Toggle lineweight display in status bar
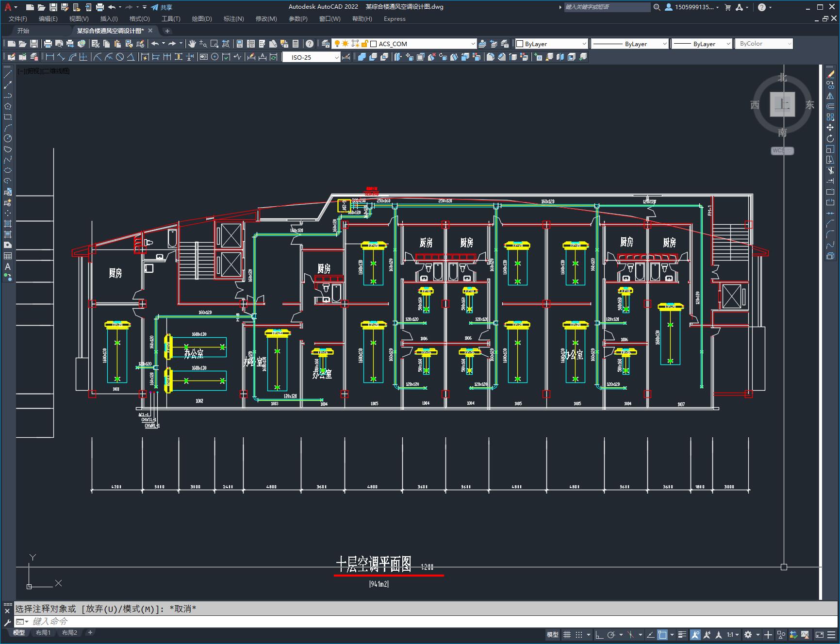 click(682, 635)
